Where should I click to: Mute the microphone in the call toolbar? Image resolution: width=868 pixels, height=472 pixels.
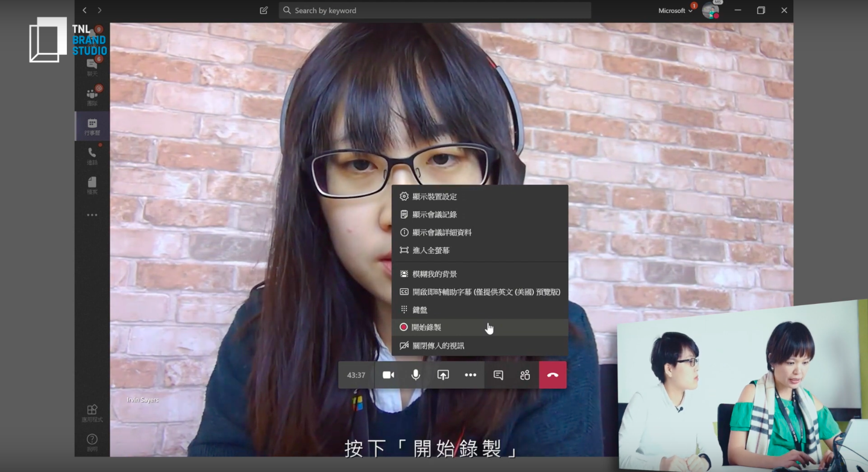pyautogui.click(x=415, y=375)
